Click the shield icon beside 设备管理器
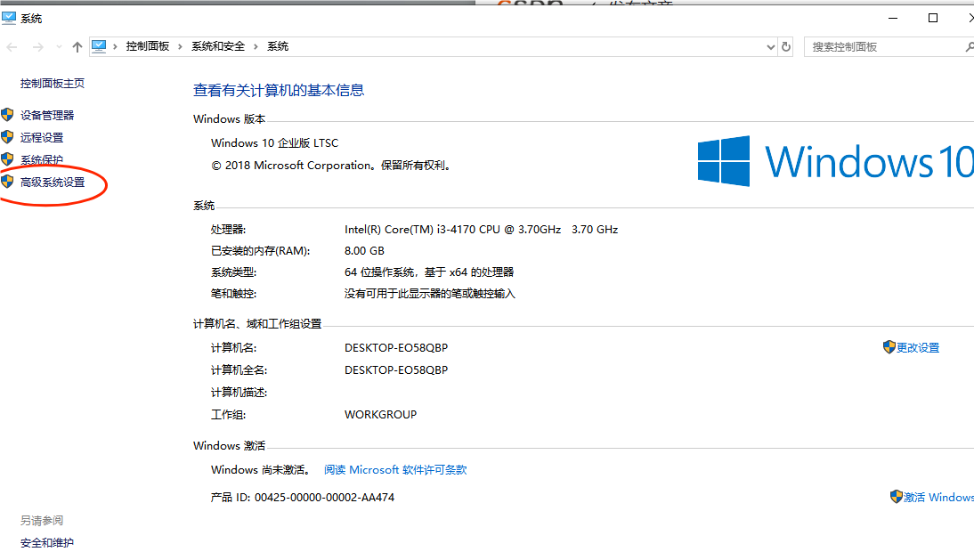 click(7, 114)
